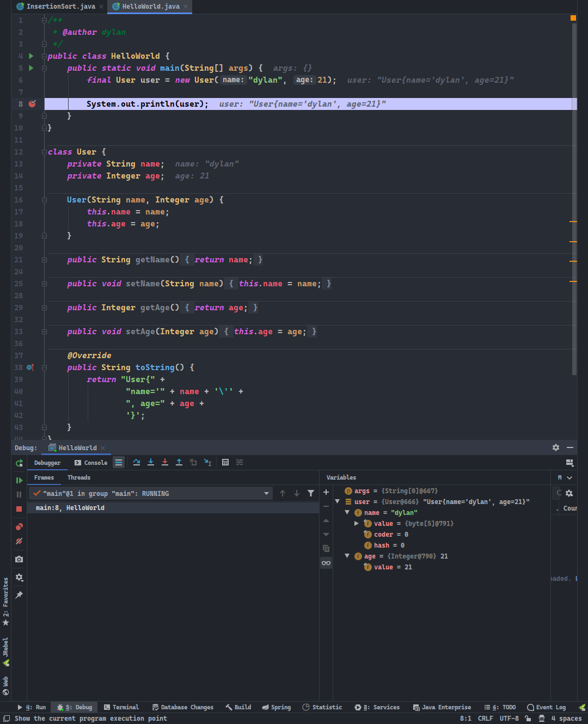
Task: Select next frame with down arrow
Action: click(x=297, y=493)
